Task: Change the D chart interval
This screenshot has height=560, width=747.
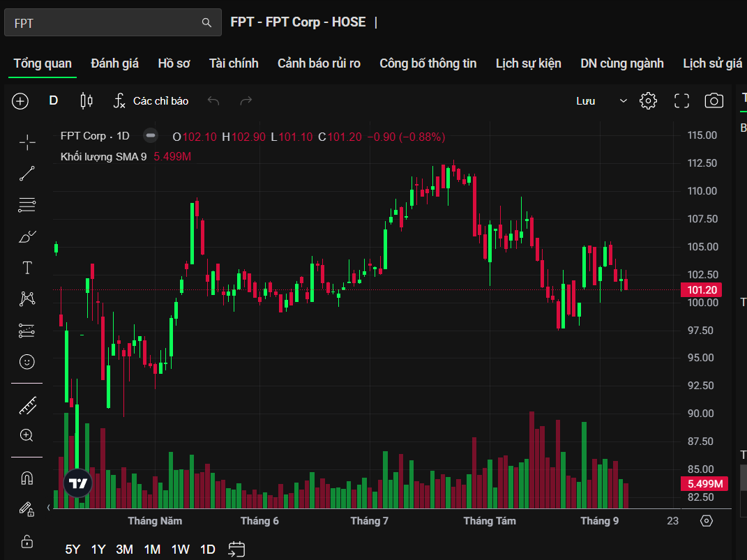Action: [x=53, y=101]
